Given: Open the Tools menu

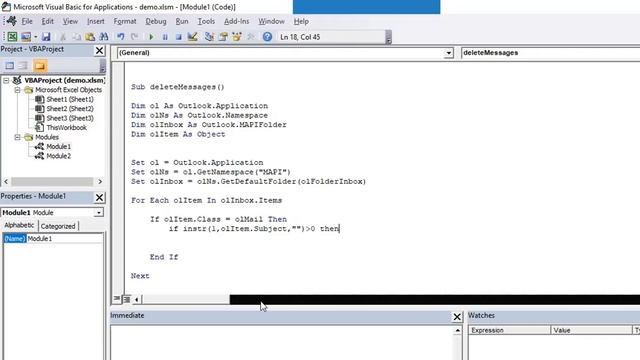Looking at the screenshot, I should pyautogui.click(x=206, y=21).
